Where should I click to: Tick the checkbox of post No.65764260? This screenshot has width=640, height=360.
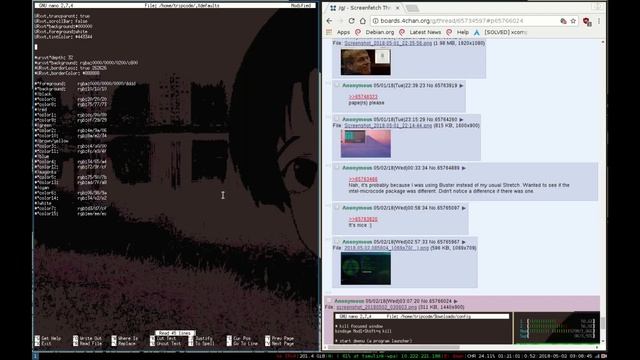pos(337,119)
